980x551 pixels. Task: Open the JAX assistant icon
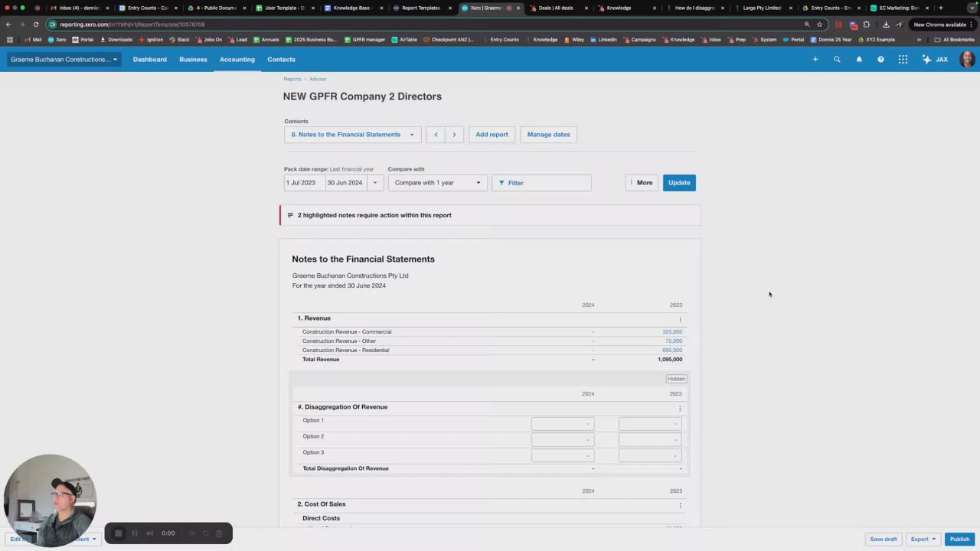[935, 59]
